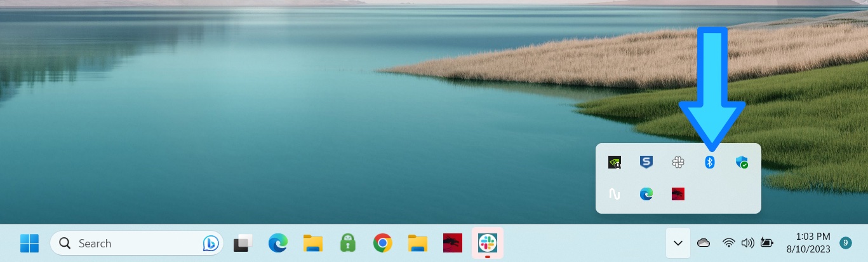Click the gray Slack icon in tray popup
The image size is (868, 262).
click(x=678, y=162)
